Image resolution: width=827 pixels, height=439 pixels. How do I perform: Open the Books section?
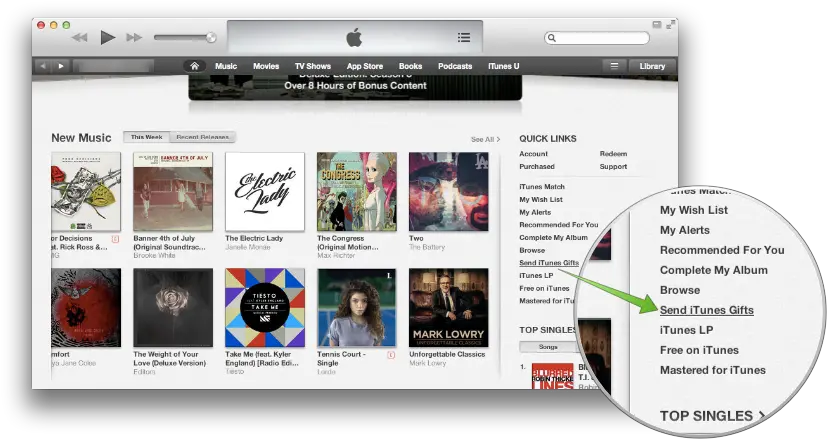[410, 66]
